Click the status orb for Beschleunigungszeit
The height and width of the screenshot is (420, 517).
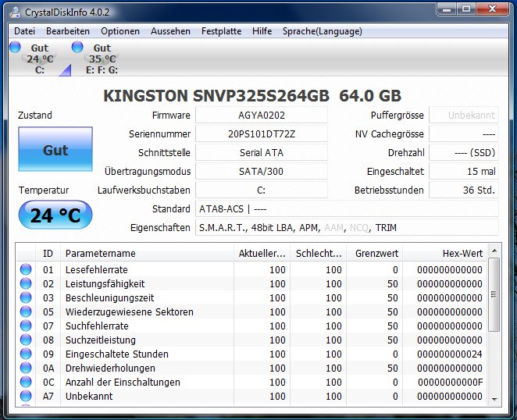(x=26, y=297)
